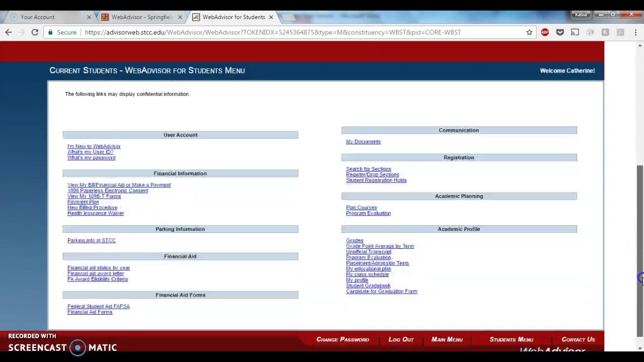The image size is (644, 362).
Task: Open FA Award Eligibility Criteria link
Action: [98, 279]
